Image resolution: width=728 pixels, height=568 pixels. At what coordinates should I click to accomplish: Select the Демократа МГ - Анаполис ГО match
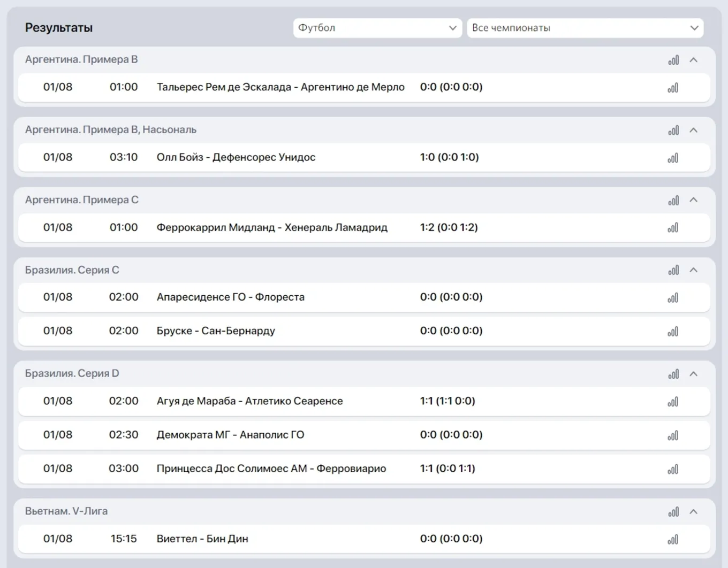[230, 435]
